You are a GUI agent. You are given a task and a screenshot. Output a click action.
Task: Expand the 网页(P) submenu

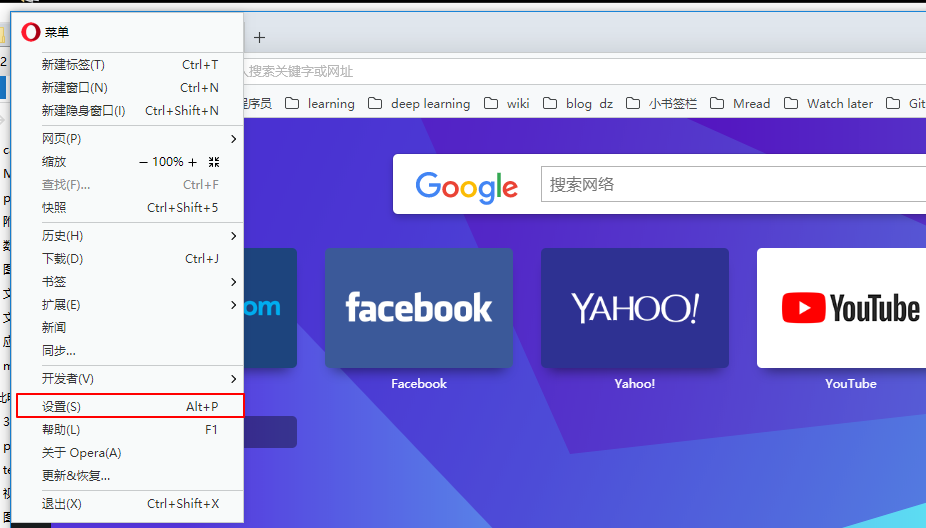(130, 139)
